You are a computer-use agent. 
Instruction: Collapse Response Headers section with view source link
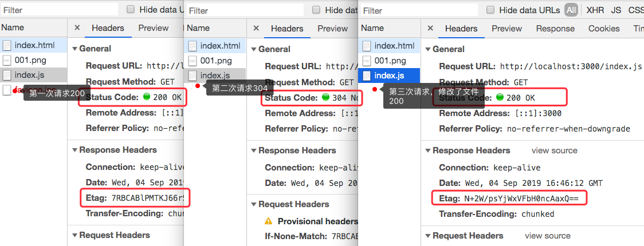pos(427,150)
